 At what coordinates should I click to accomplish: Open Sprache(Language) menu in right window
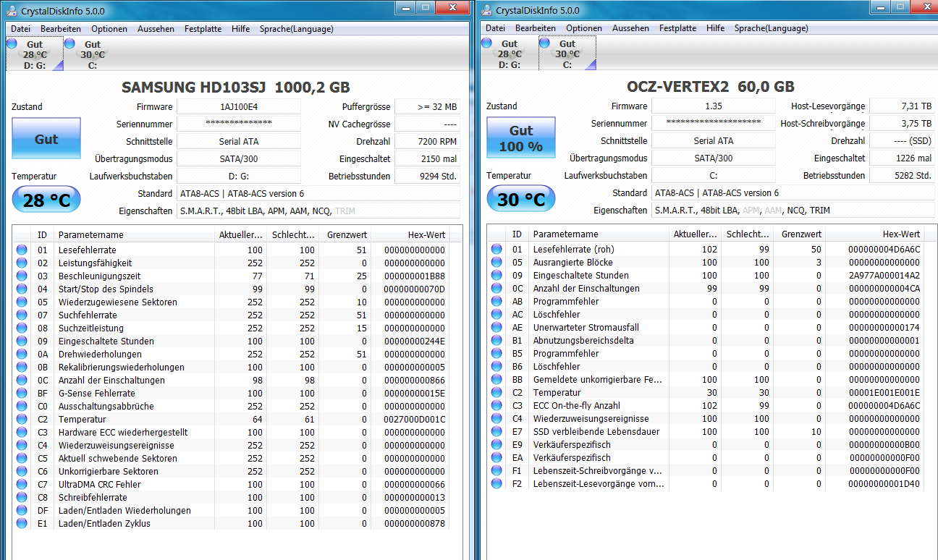click(x=772, y=29)
